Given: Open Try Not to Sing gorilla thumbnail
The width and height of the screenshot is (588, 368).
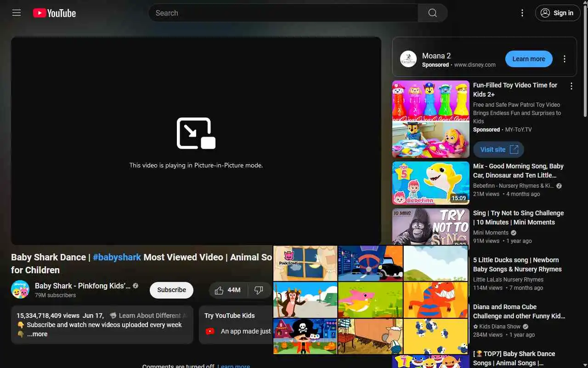Looking at the screenshot, I should [431, 227].
